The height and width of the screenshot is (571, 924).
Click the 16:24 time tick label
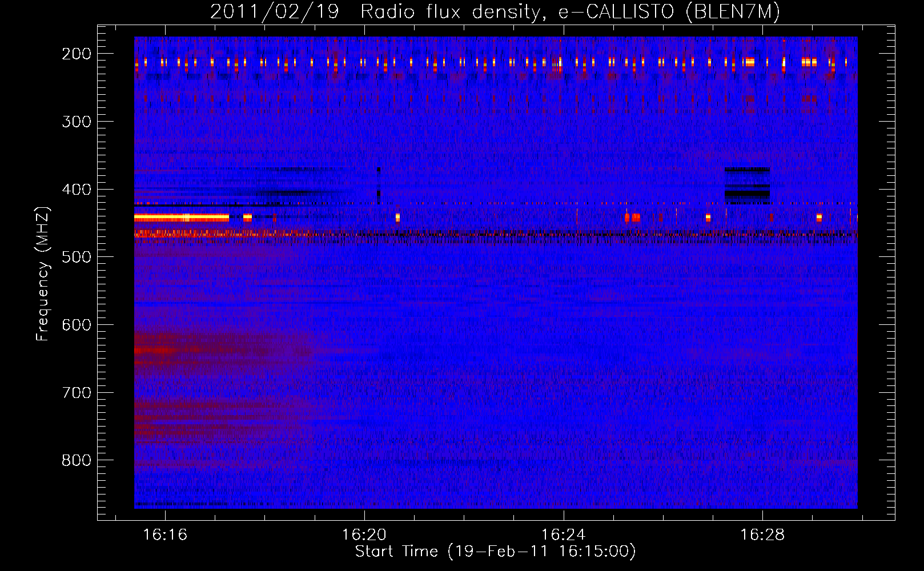564,534
